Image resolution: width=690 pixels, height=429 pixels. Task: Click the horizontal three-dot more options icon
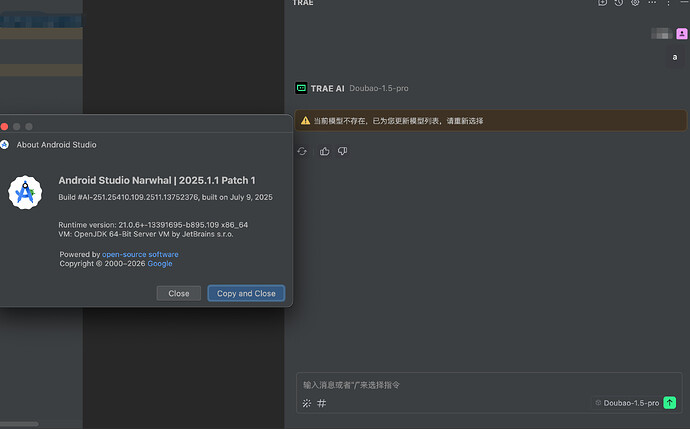pos(652,3)
